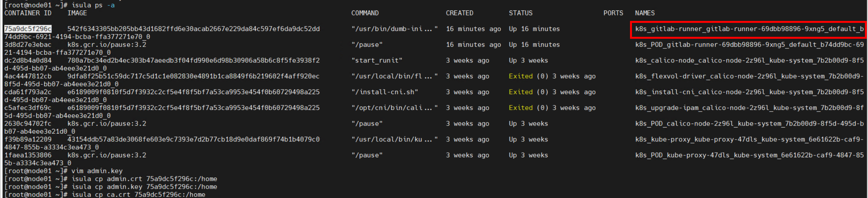Select container ID 3d8d27e3ebac
The height and width of the screenshot is (198, 868).
coord(27,45)
